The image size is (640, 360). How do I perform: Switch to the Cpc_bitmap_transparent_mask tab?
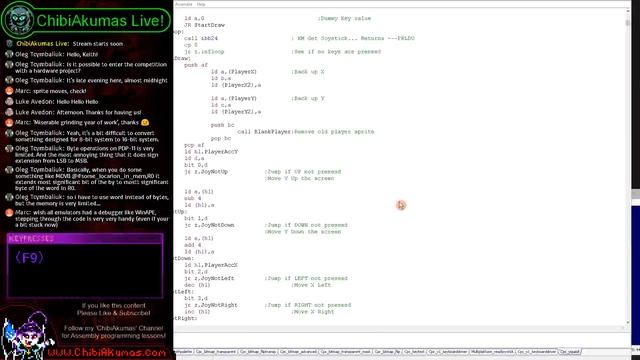tap(345, 351)
